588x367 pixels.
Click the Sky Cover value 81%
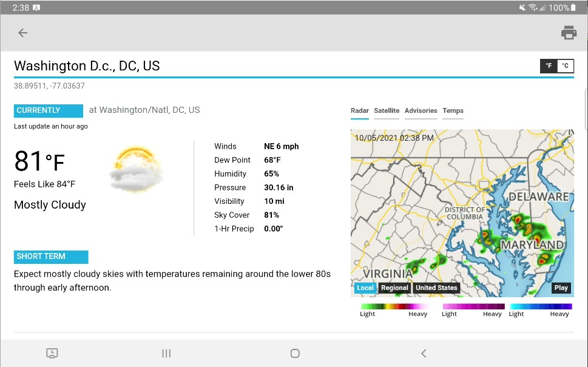(x=271, y=215)
